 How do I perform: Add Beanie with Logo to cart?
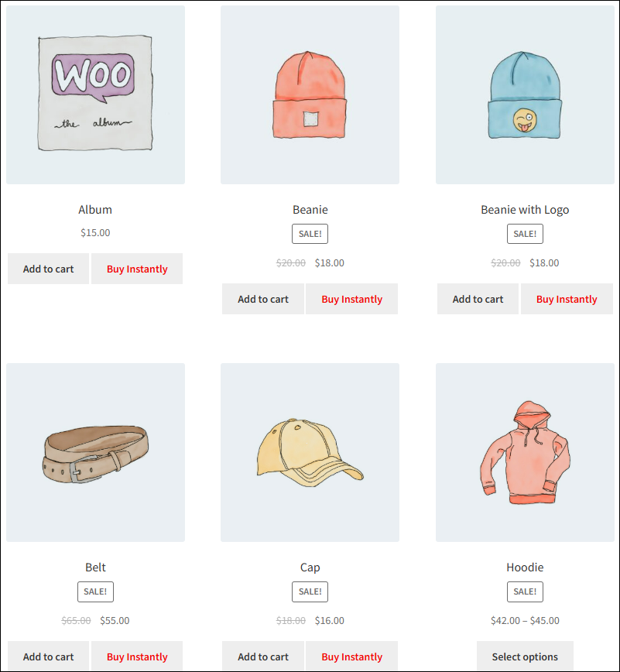[478, 299]
